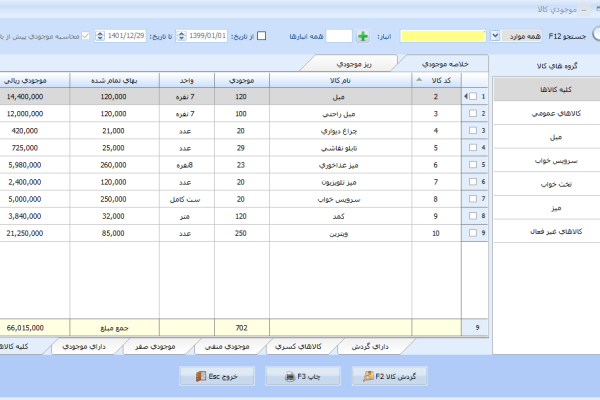The width and height of the screenshot is (600, 400).
Task: Click total amount 66,015,000 in footer
Action: click(x=25, y=328)
